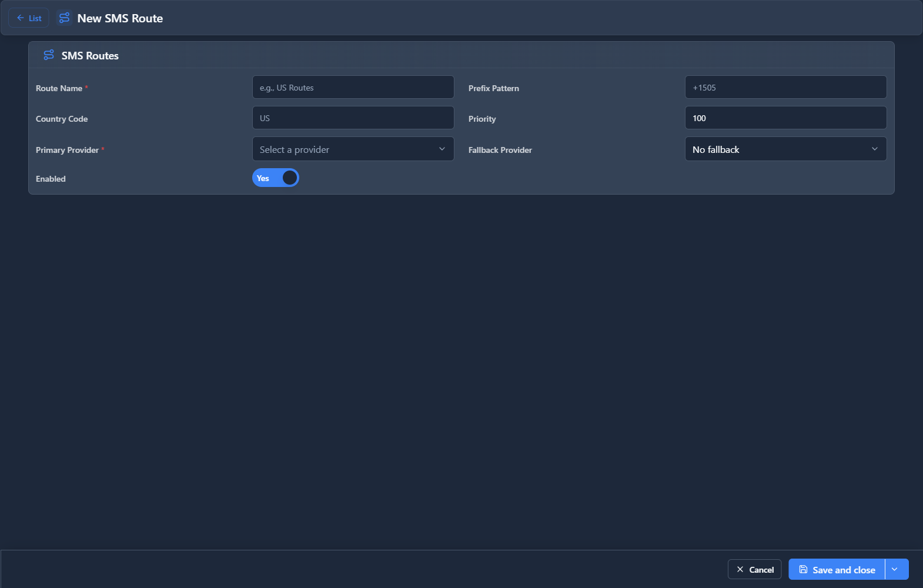
Task: Click the floppy disk save icon
Action: [x=803, y=570]
